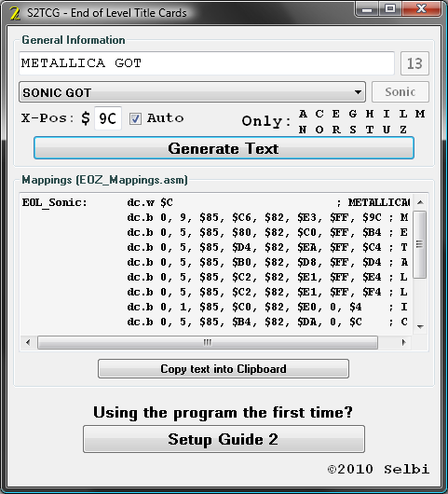Toggle the Auto checkbox
Viewport: 448px width, 494px height.
tap(135, 118)
